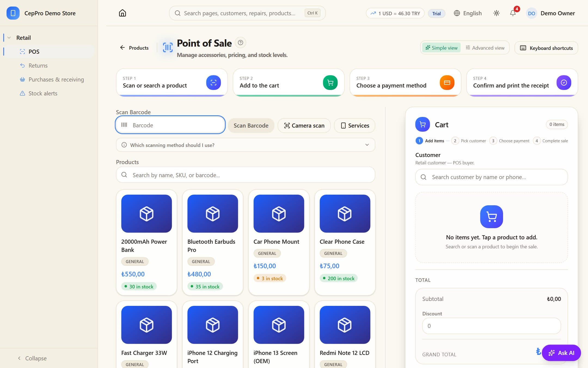Image resolution: width=588 pixels, height=368 pixels.
Task: Open Returns in the sidebar
Action: [49, 65]
